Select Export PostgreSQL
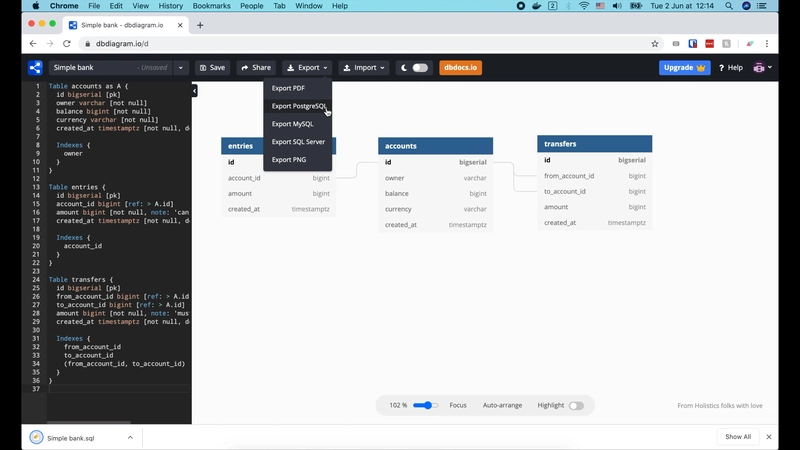 click(x=297, y=106)
